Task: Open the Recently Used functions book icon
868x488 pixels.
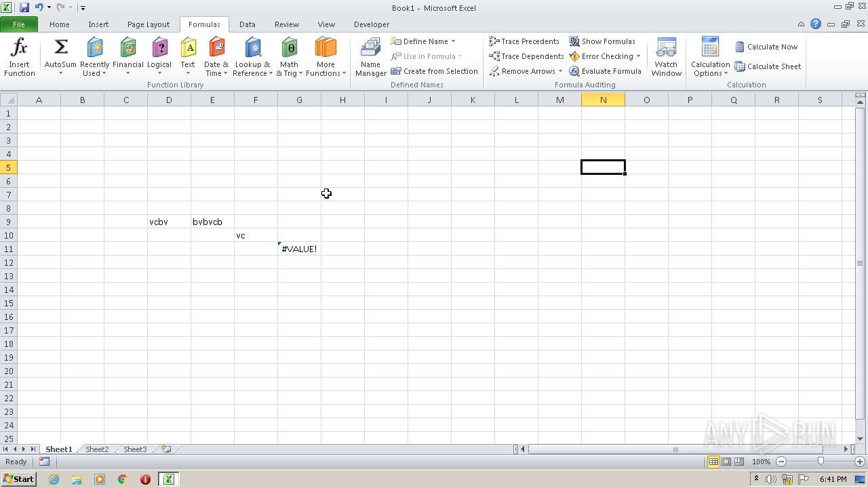Action: pyautogui.click(x=94, y=47)
